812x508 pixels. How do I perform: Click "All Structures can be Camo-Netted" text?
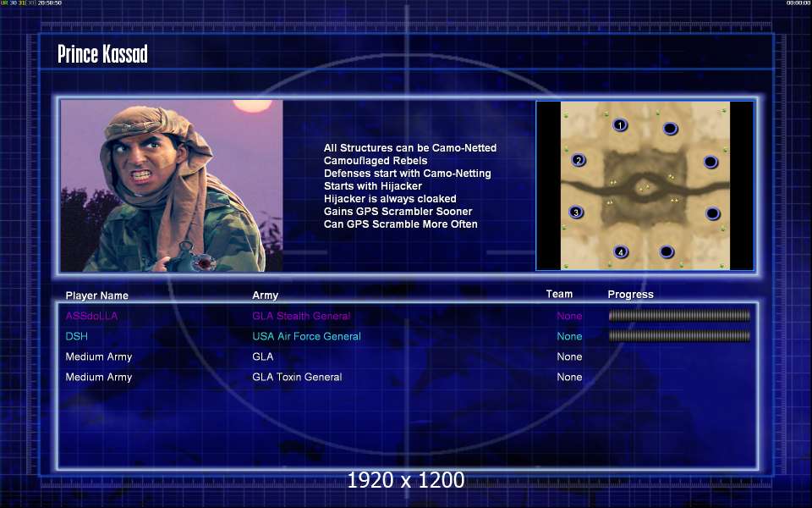pos(410,147)
